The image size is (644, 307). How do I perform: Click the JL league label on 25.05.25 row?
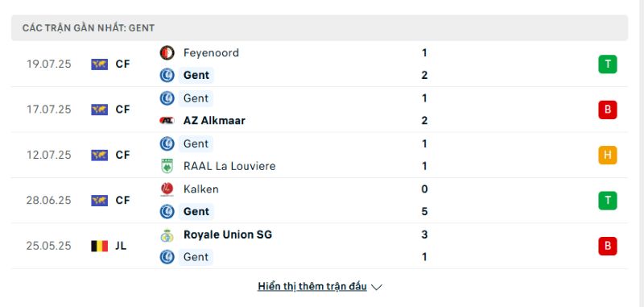tap(121, 247)
